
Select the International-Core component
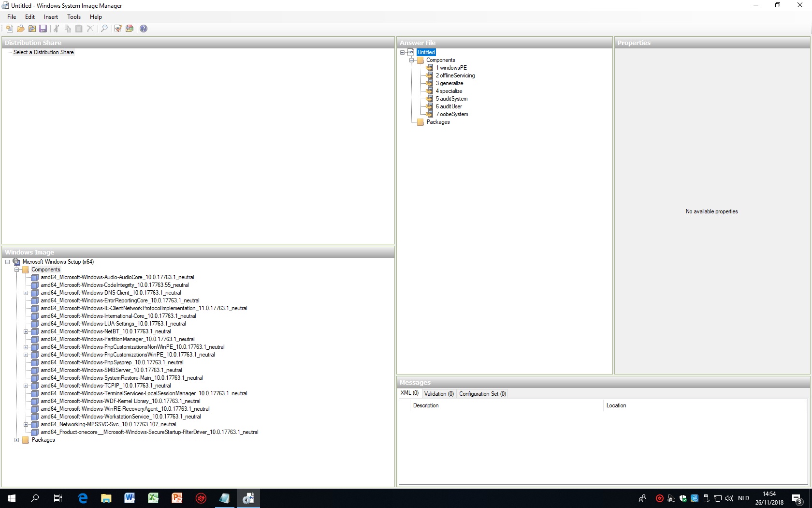click(x=118, y=316)
